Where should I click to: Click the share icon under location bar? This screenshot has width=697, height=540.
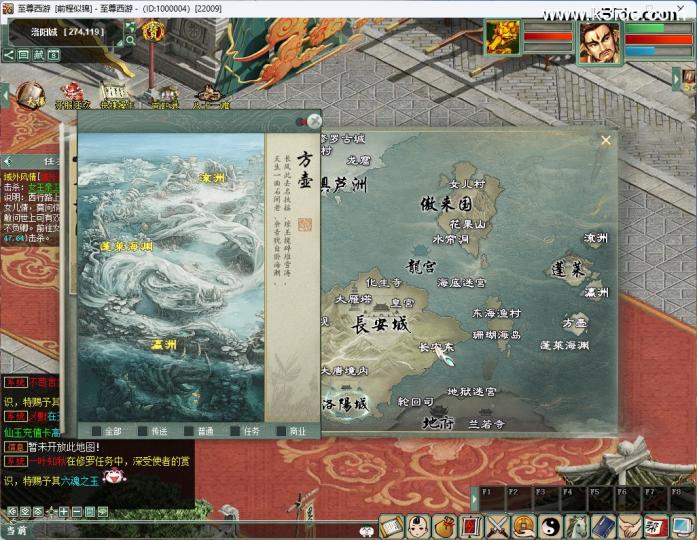9,55
